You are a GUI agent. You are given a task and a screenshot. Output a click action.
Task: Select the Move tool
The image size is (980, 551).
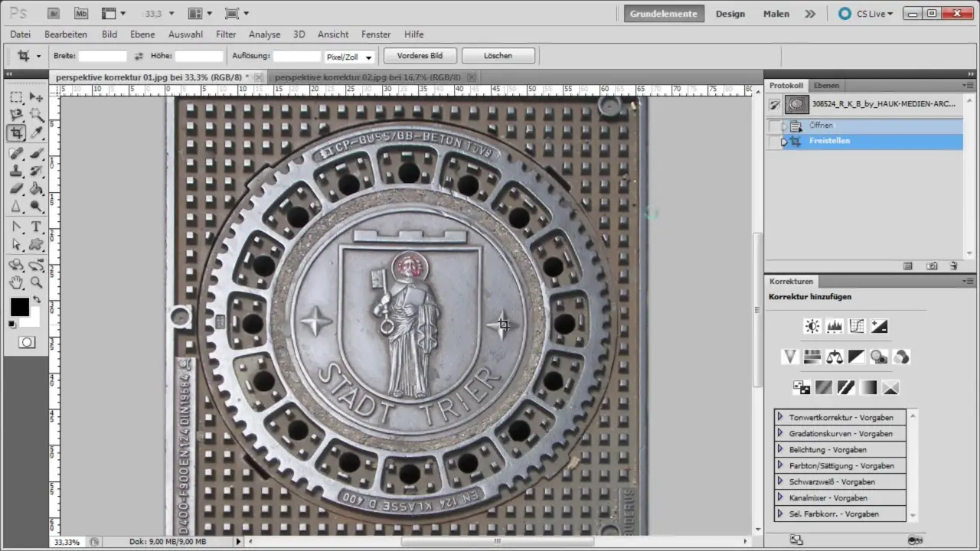pos(36,97)
